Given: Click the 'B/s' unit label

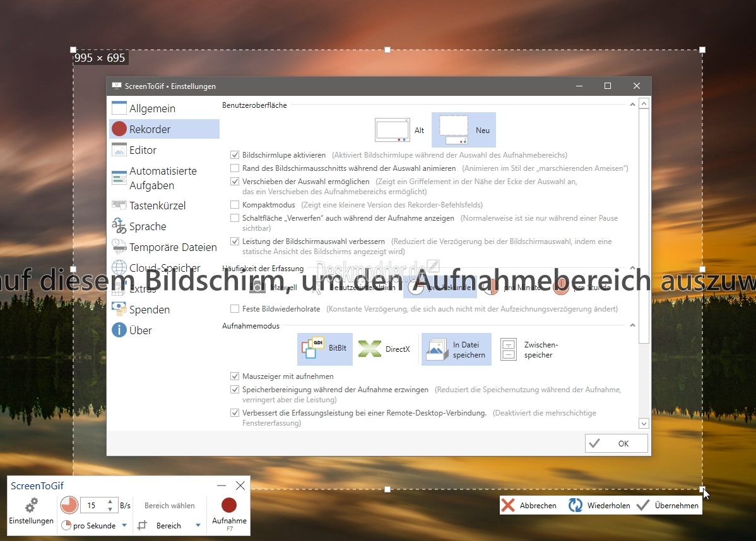Looking at the screenshot, I should tap(126, 505).
